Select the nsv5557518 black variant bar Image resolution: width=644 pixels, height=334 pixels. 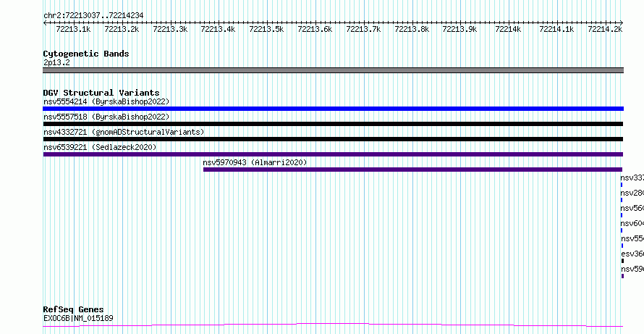point(333,124)
